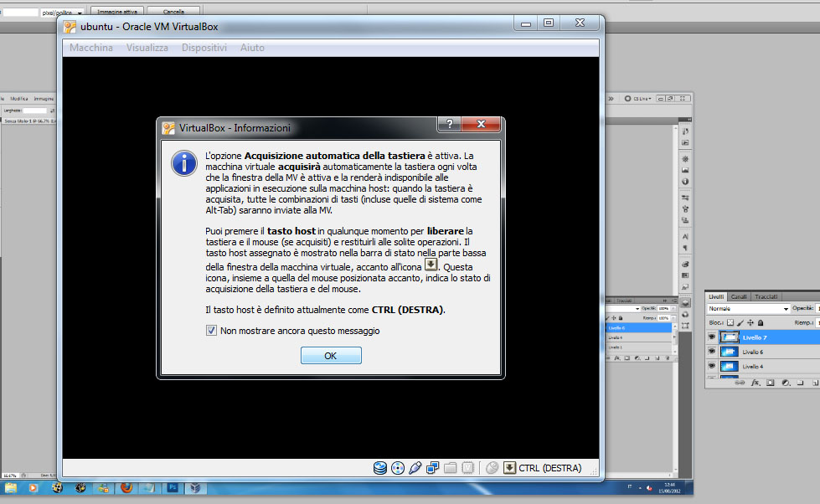Click the hard disk activity status icon
Screen dimensions: 820x504
coord(380,468)
